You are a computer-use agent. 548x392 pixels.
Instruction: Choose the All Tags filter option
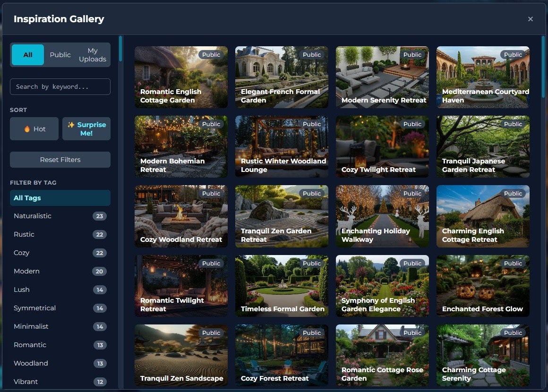click(x=60, y=197)
